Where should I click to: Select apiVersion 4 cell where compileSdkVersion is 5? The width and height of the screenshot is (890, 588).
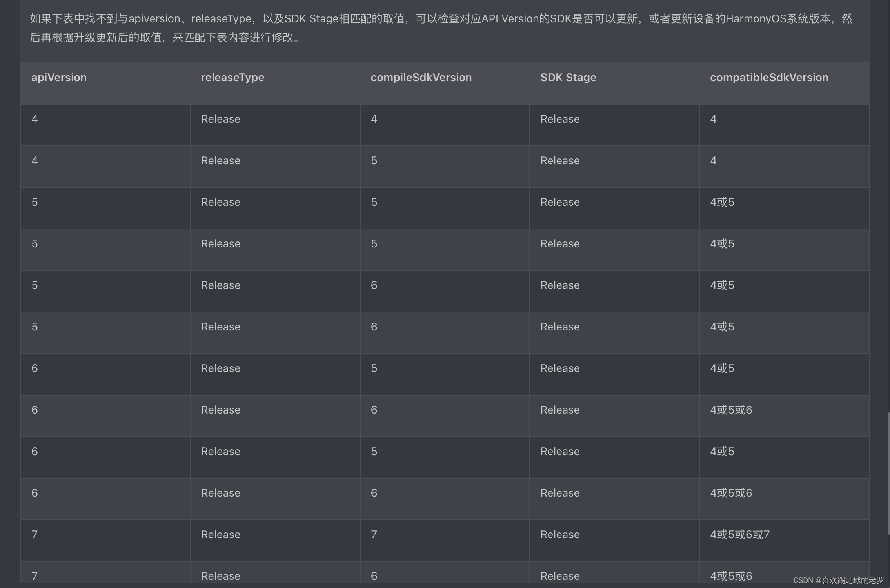(x=105, y=167)
